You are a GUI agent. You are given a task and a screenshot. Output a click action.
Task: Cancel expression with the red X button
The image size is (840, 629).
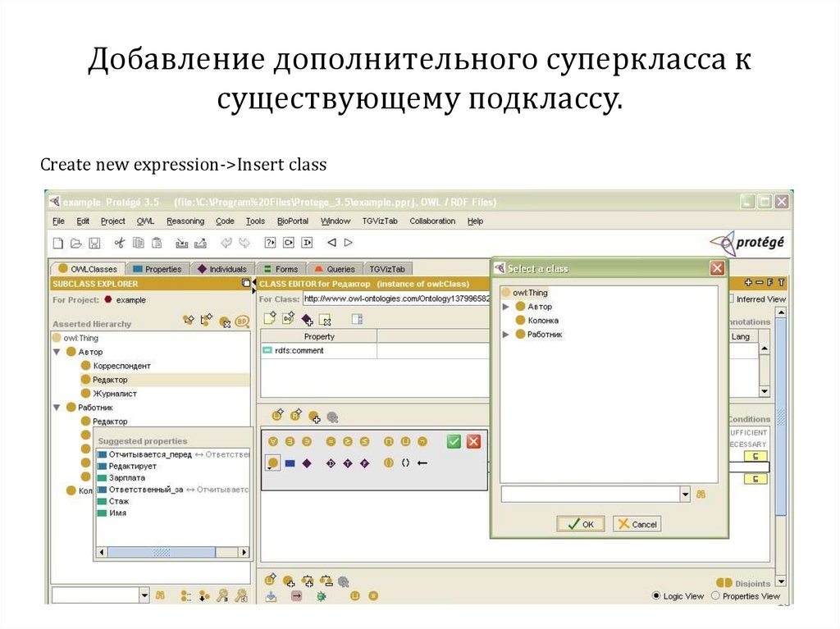click(x=473, y=441)
